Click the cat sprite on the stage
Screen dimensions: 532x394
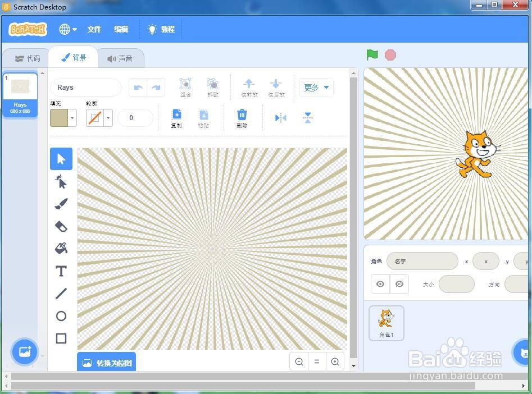[x=477, y=154]
